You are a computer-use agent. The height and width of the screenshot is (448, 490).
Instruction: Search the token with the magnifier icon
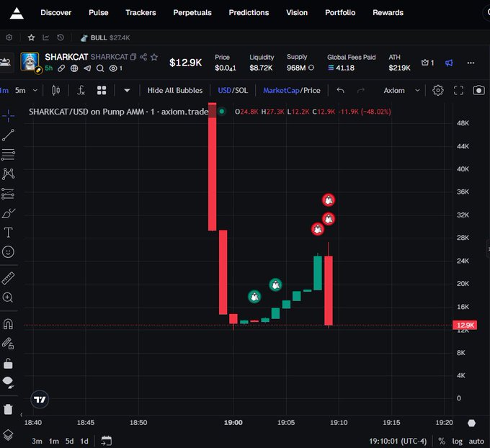pos(100,68)
